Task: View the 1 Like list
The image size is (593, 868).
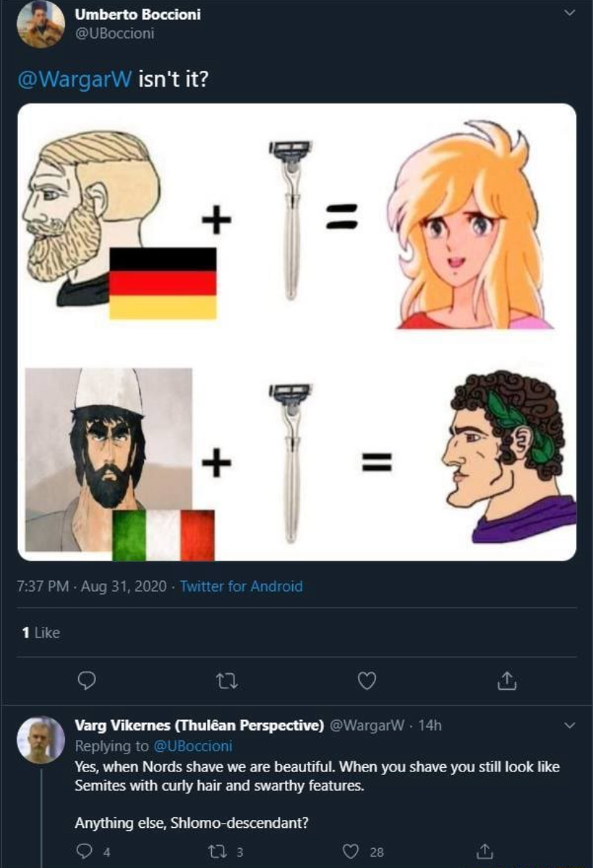Action: pyautogui.click(x=41, y=633)
